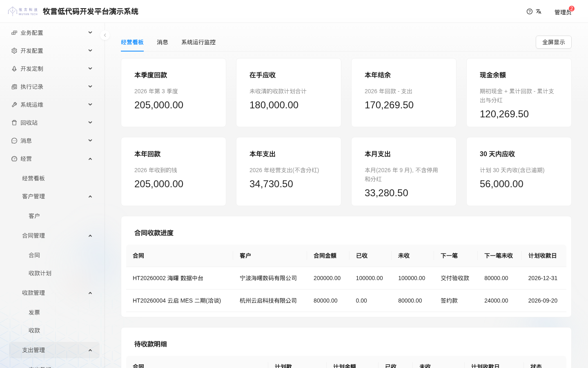Viewport: 588px width, 368px height.
Task: Open the language translation icon
Action: click(x=539, y=11)
